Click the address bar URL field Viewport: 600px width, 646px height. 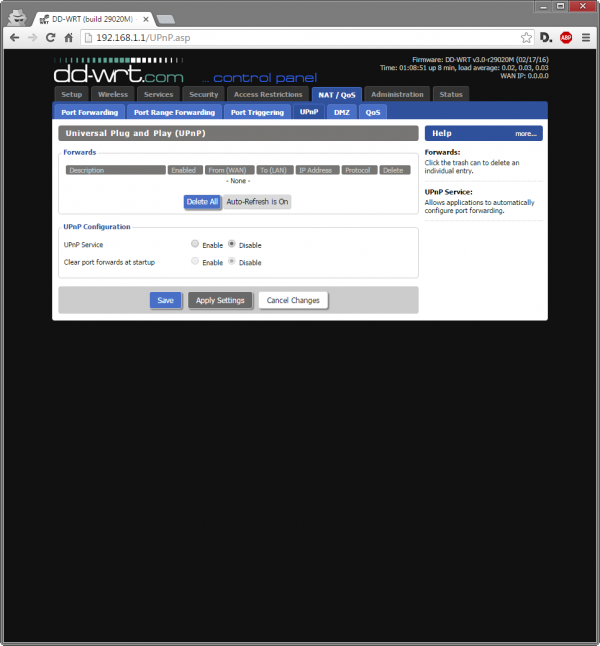[x=300, y=37]
